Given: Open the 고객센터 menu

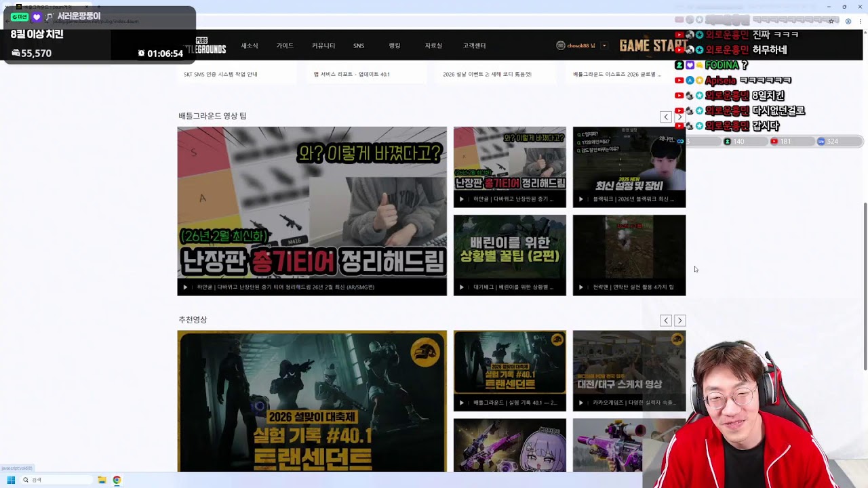Looking at the screenshot, I should (474, 45).
